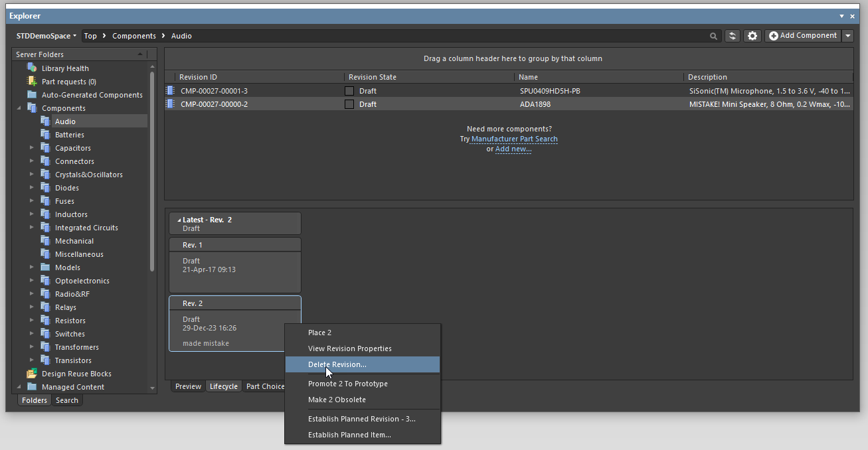Click the Optoelectronics folder icon
Image resolution: width=868 pixels, height=450 pixels.
point(45,280)
